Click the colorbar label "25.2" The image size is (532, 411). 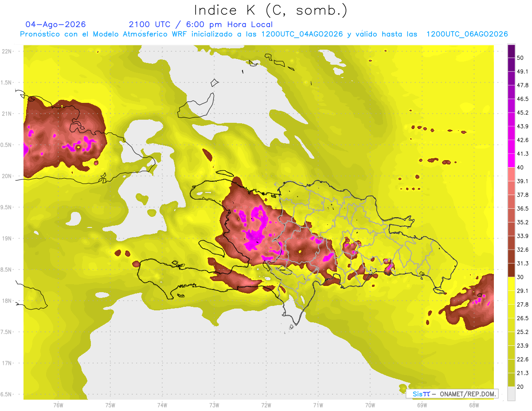(523, 332)
